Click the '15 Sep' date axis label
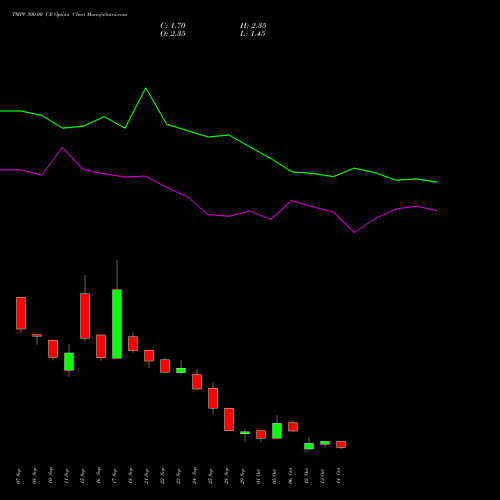This screenshot has width=500, height=500. 83,476
